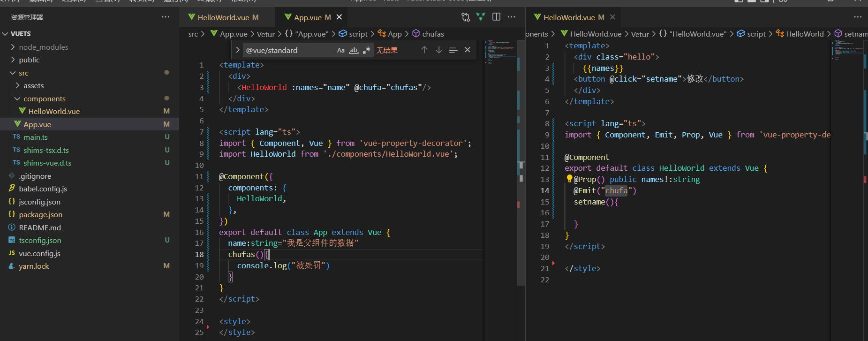Select App.vue in file explorer
Image resolution: width=868 pixels, height=341 pixels.
tap(90, 124)
